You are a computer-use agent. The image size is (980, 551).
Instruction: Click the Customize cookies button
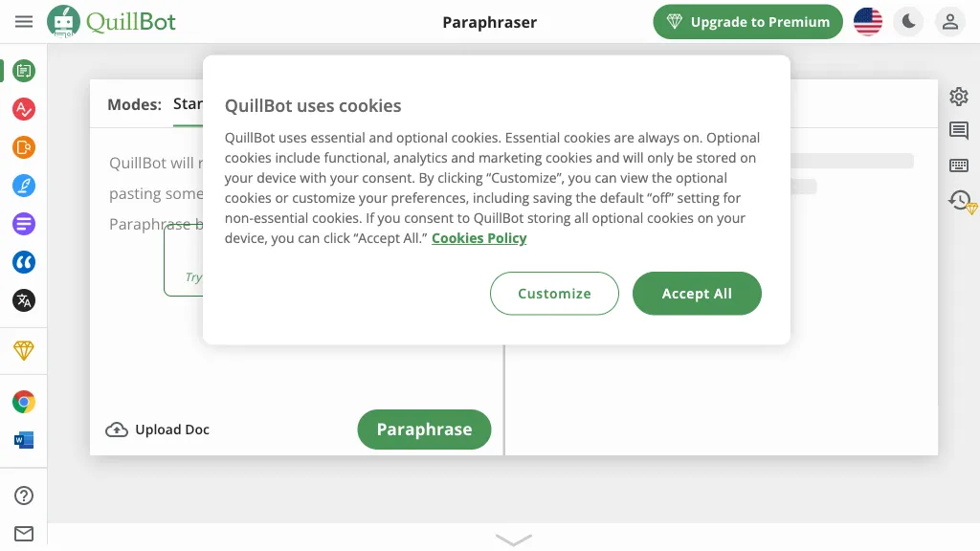pos(554,294)
